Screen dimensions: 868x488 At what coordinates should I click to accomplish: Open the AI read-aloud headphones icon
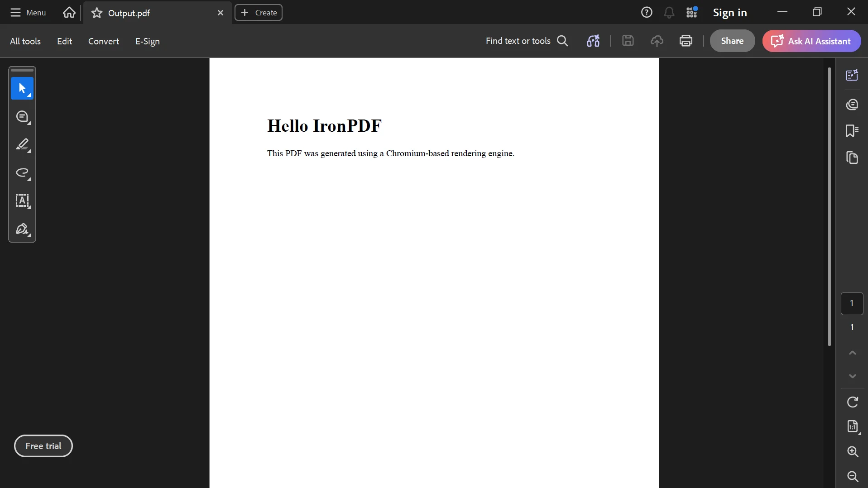click(x=593, y=41)
